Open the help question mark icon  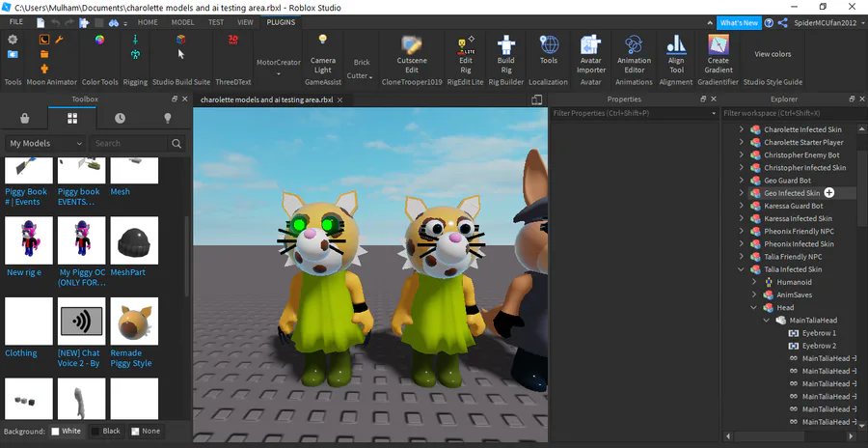click(769, 23)
